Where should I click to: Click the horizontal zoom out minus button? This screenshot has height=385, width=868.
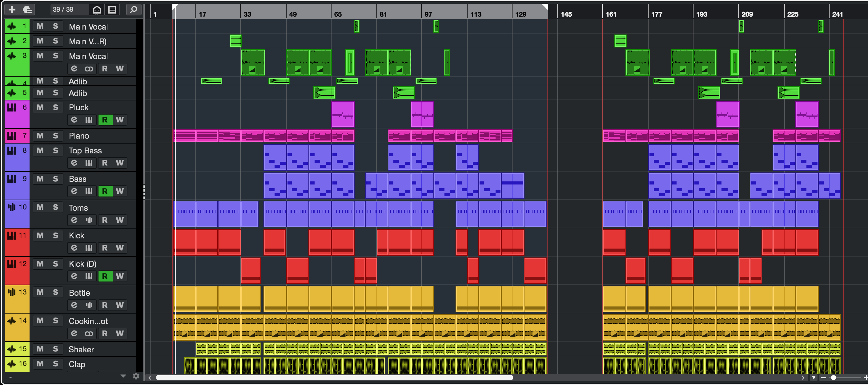coord(823,378)
